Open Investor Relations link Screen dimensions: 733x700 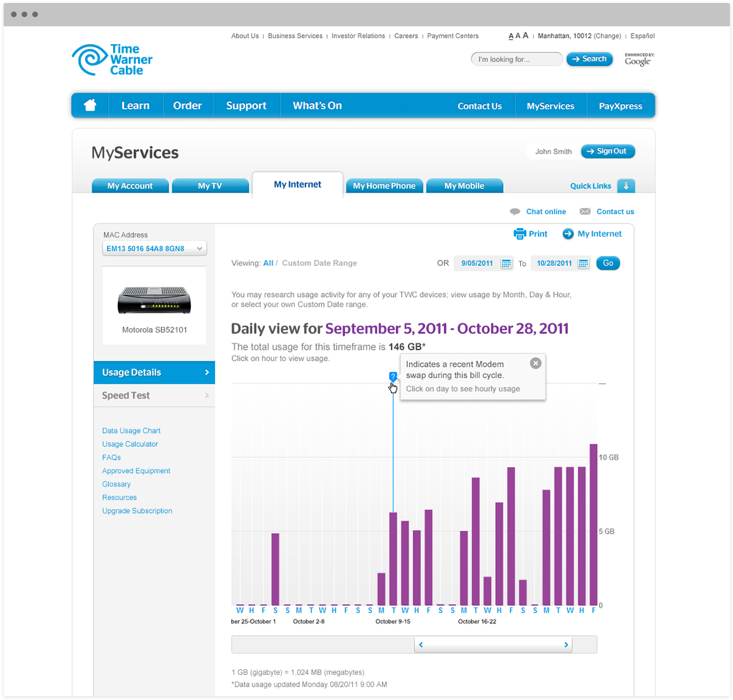(x=359, y=36)
